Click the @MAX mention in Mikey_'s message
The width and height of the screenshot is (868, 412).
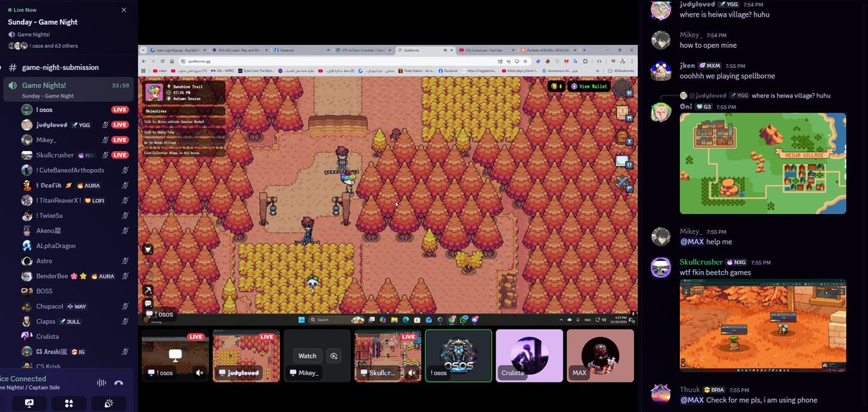tap(692, 241)
